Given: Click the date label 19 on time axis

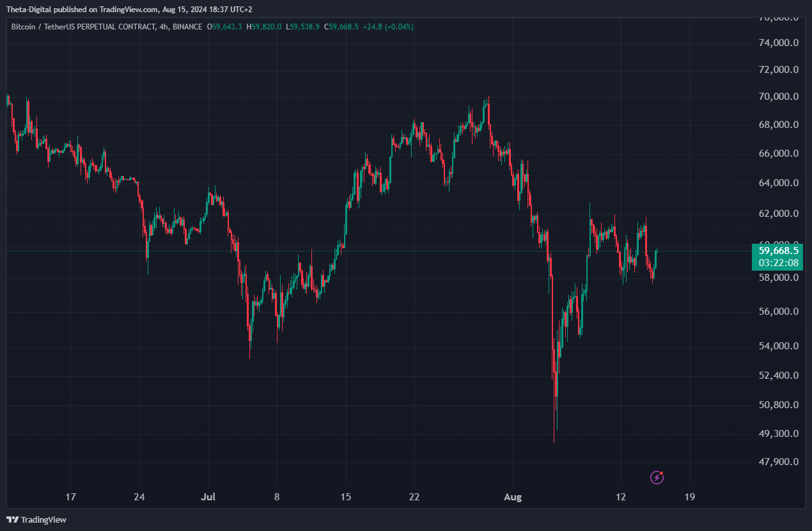Looking at the screenshot, I should point(689,496).
